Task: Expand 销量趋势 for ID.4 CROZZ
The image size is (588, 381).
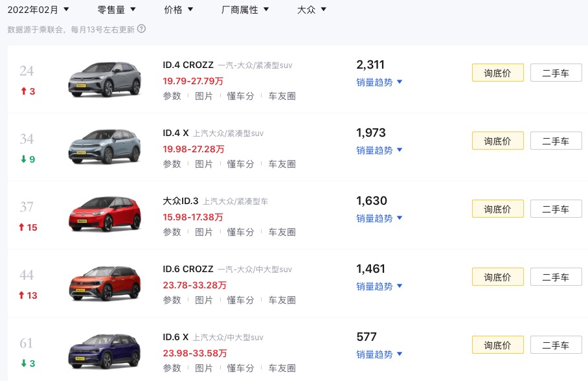Action: tap(379, 82)
